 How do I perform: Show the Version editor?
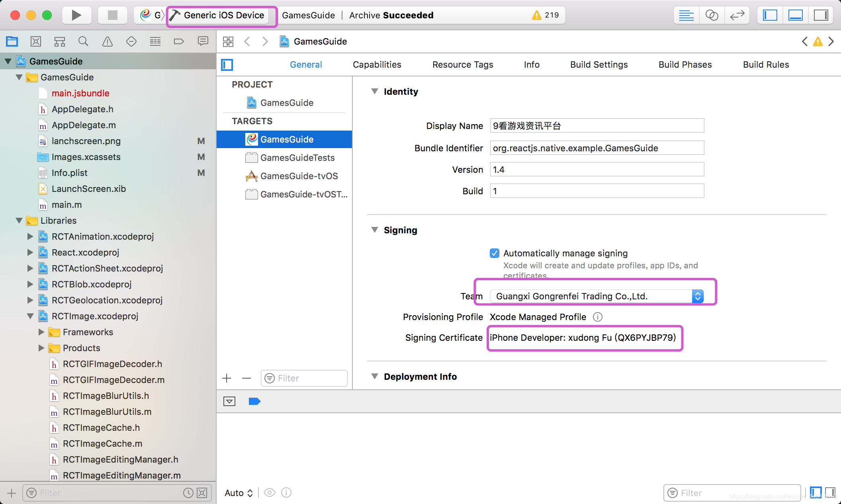[x=737, y=15]
